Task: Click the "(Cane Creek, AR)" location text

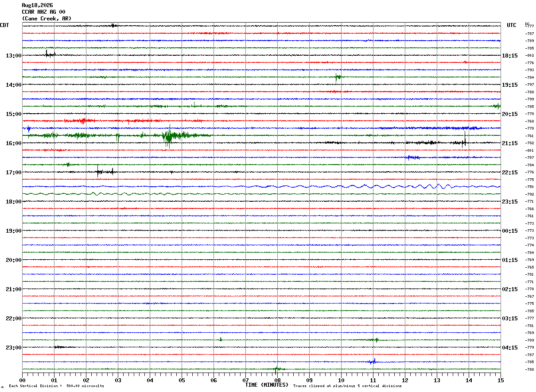Action: [47, 19]
